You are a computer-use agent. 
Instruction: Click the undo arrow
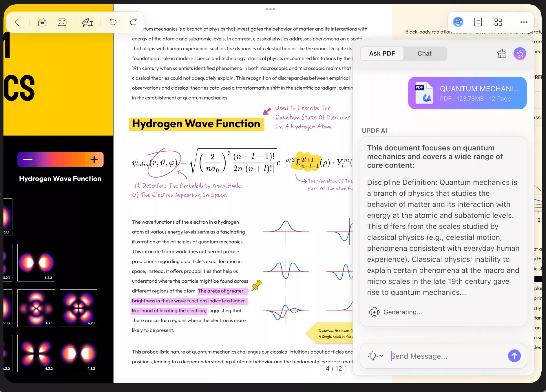113,22
